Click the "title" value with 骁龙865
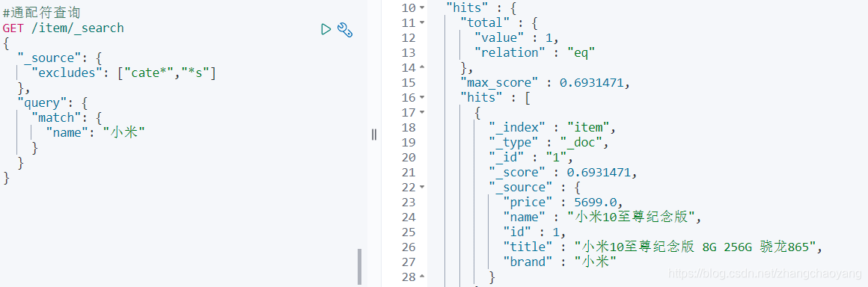The image size is (868, 287). point(695,247)
